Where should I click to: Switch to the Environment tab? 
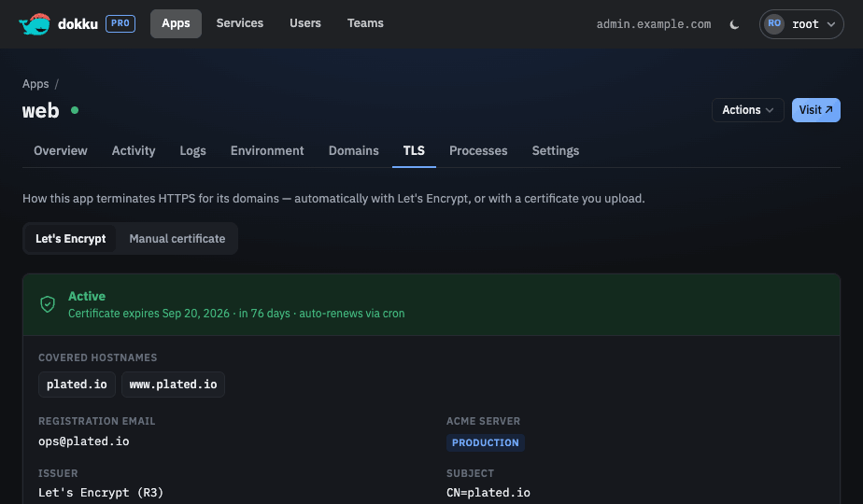pos(267,151)
